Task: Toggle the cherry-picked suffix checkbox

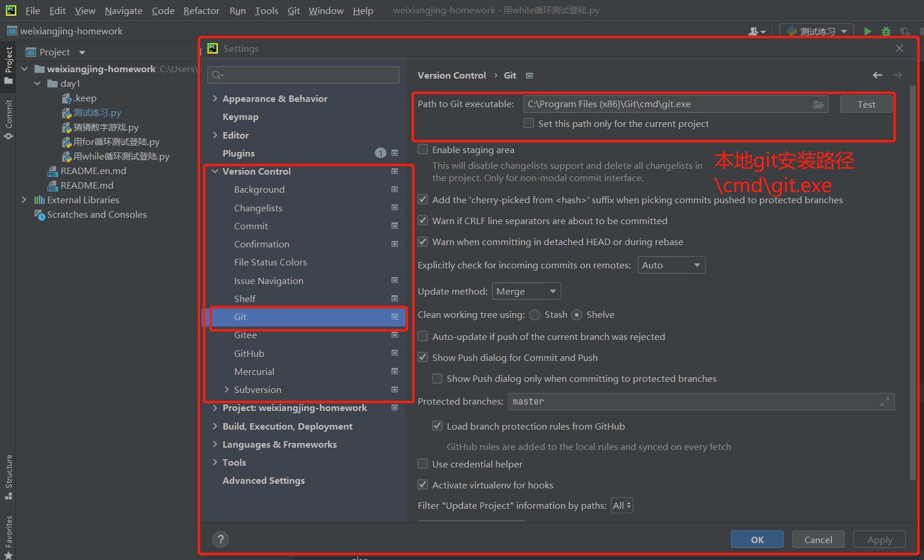Action: [x=422, y=200]
